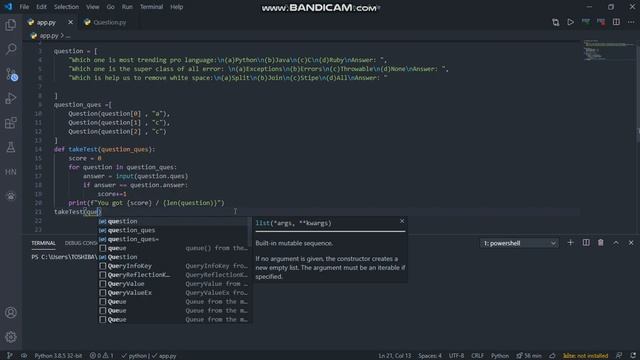Open the Accounts icon in activity bar
640x360 pixels.
[x=11, y=313]
